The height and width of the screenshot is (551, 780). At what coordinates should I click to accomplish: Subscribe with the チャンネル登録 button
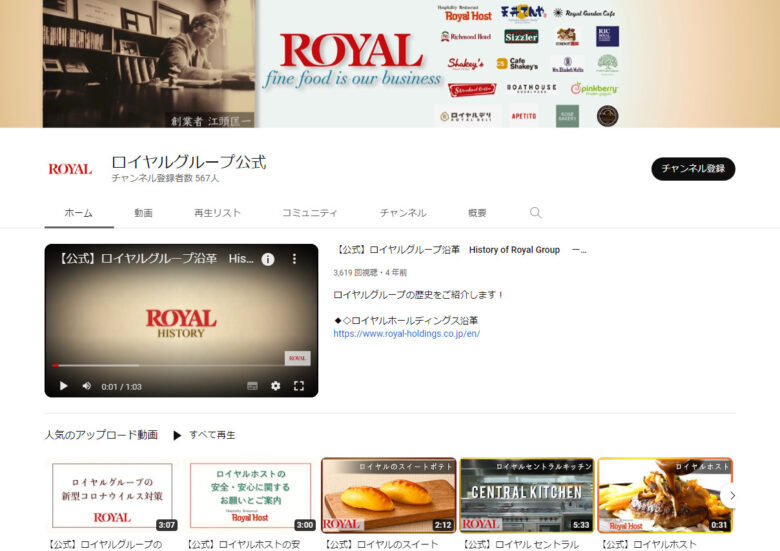point(693,169)
